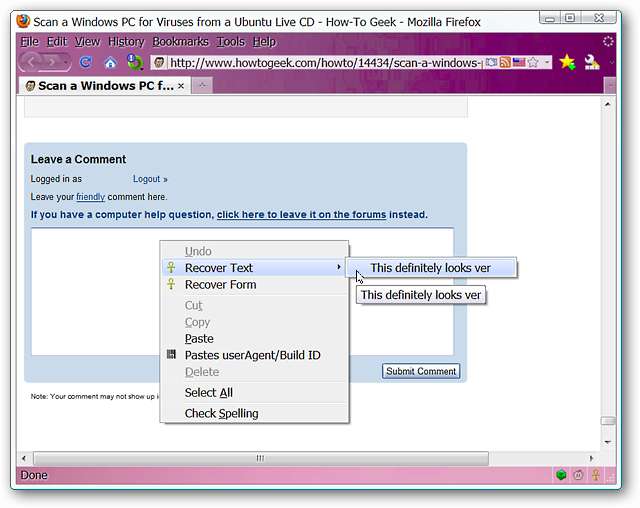Screen dimensions: 640x508
Task: Click the ankh Lazarus status bar icon
Action: tap(596, 475)
